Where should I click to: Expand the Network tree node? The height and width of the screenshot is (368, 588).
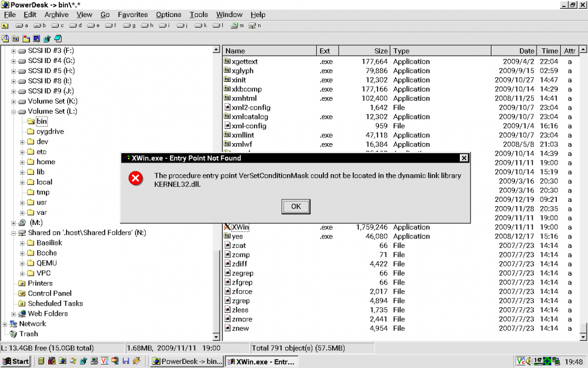tap(5, 324)
